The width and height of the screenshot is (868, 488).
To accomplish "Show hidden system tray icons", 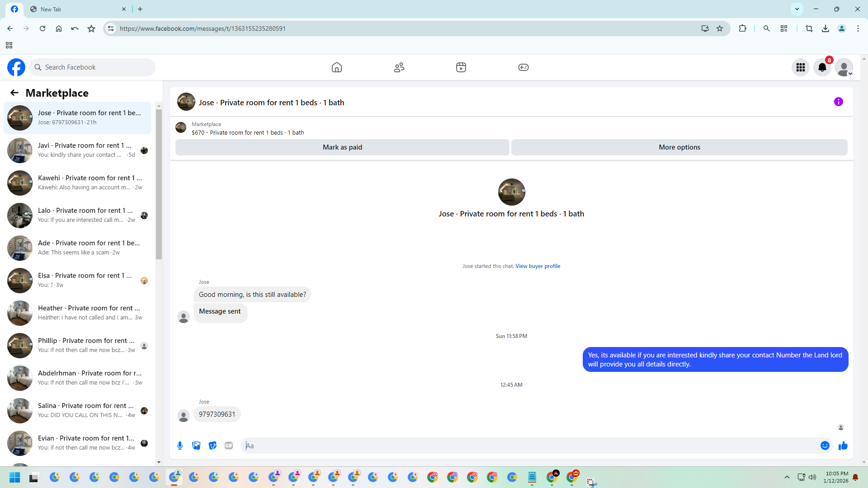I will pos(787,477).
